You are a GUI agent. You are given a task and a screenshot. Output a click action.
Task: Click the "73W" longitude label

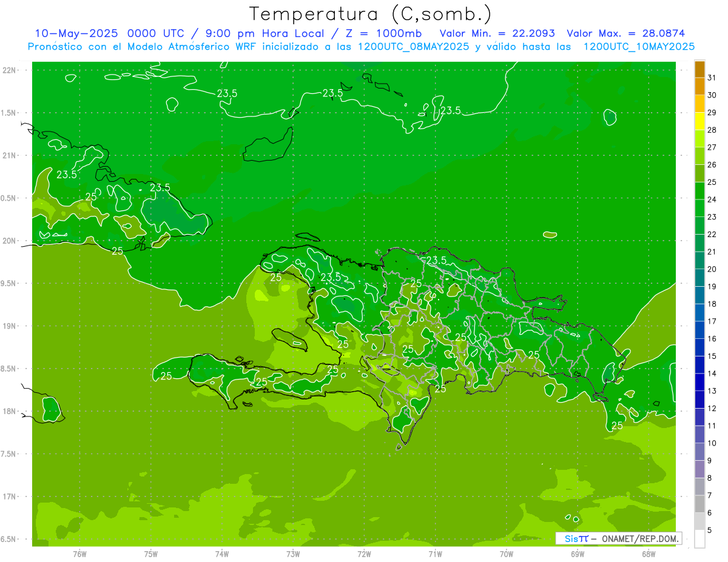[293, 554]
